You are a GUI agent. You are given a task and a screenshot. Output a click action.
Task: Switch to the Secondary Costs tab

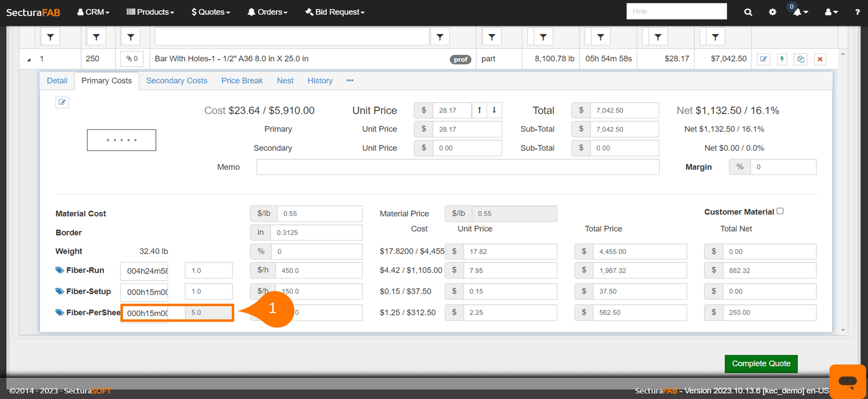[177, 81]
